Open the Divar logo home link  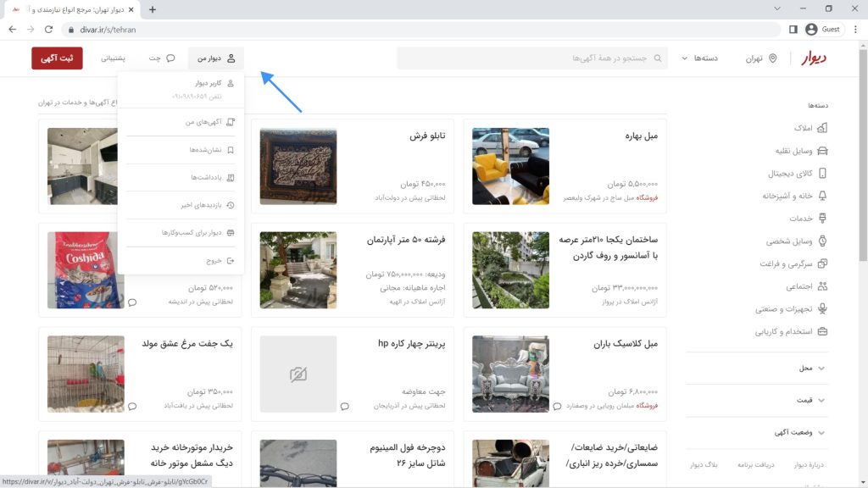[814, 58]
